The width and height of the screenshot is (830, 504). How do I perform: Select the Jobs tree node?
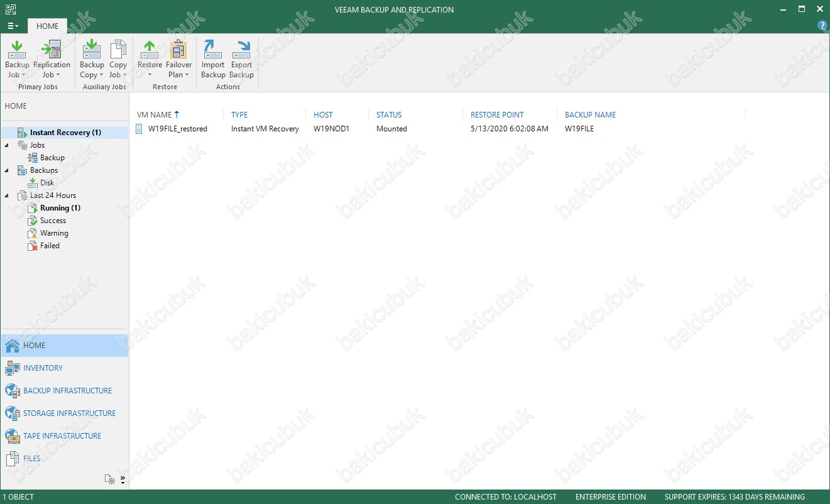(37, 145)
